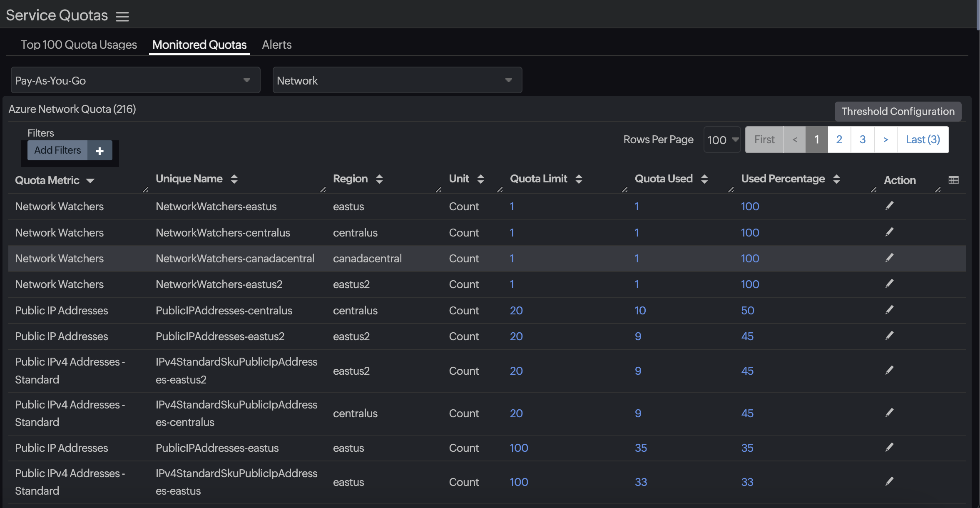The width and height of the screenshot is (980, 508).
Task: Open column chooser table icon
Action: click(953, 180)
